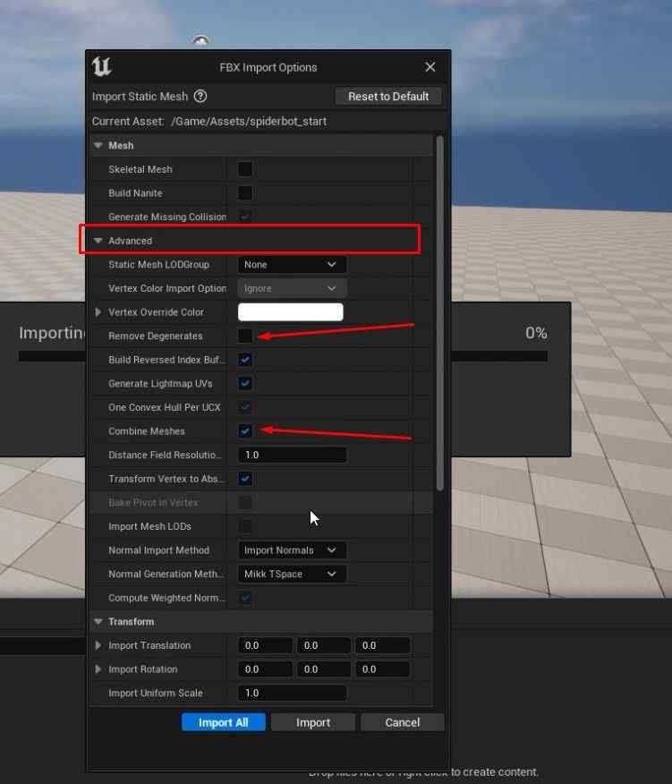Toggle One Convex Hull Per UCX
The height and width of the screenshot is (784, 672).
[245, 407]
